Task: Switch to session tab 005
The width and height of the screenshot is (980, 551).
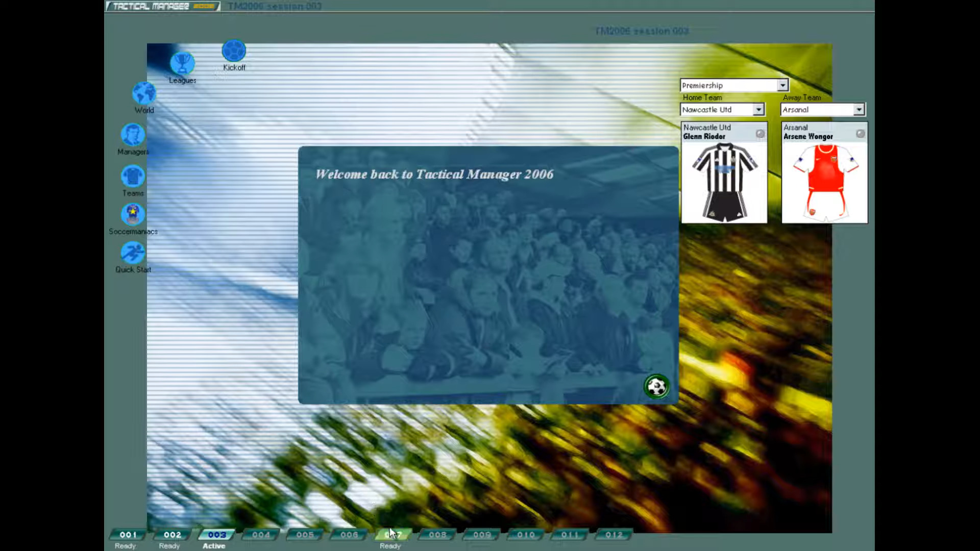Action: [x=305, y=535]
